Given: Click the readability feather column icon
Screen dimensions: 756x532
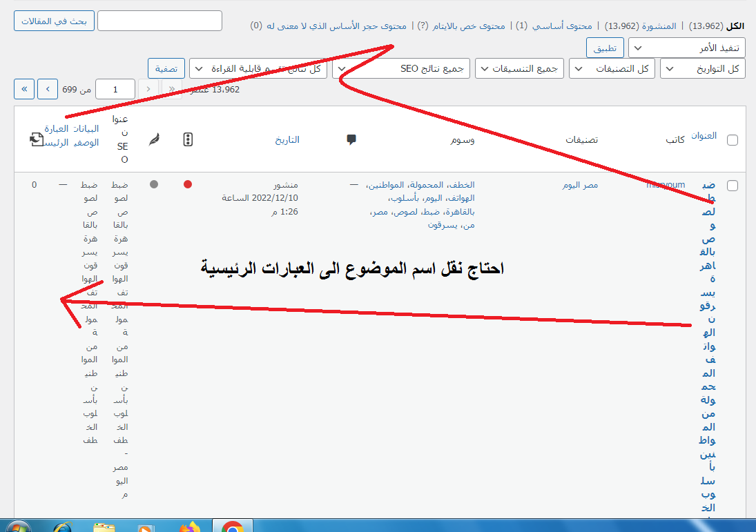Looking at the screenshot, I should (154, 139).
